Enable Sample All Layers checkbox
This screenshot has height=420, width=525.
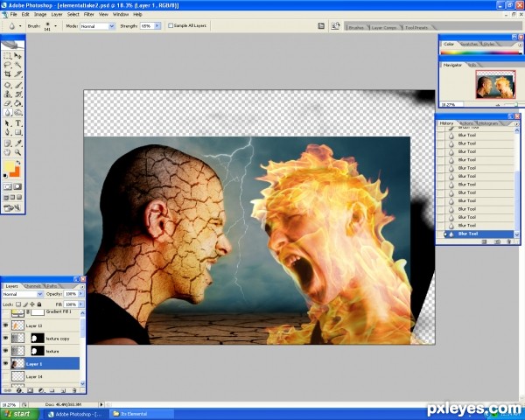[x=171, y=25]
